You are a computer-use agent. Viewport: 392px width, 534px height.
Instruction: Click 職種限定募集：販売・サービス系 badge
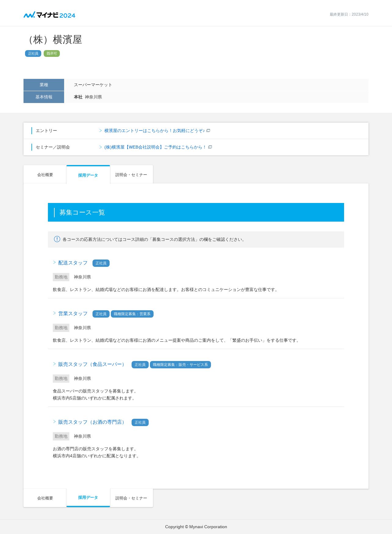180,365
